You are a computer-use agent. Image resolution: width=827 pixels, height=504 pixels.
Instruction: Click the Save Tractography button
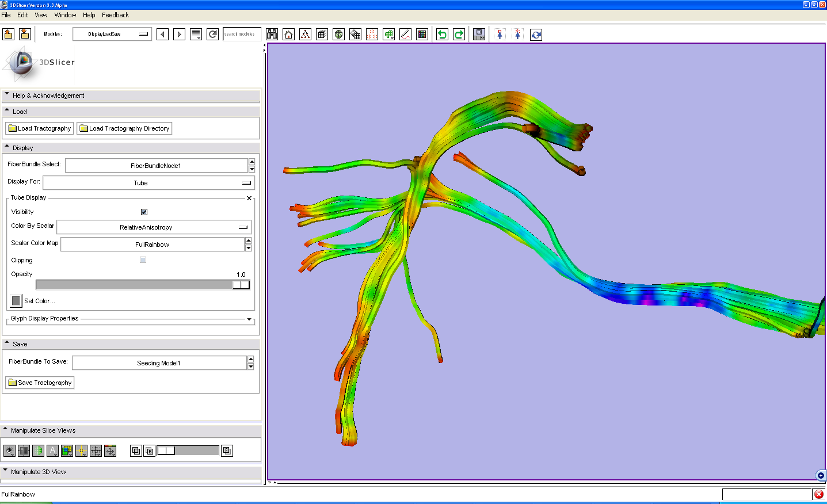[40, 383]
